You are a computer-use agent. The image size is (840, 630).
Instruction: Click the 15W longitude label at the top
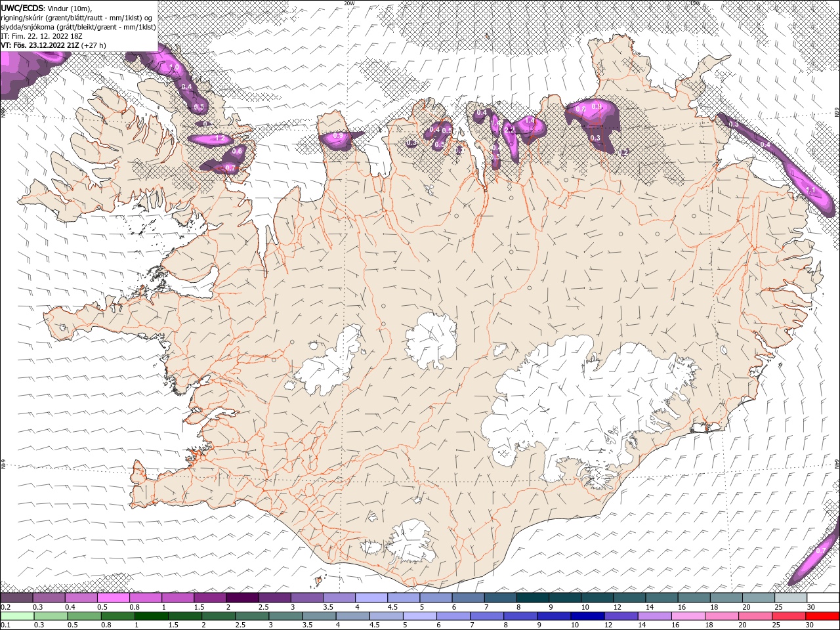[695, 3]
